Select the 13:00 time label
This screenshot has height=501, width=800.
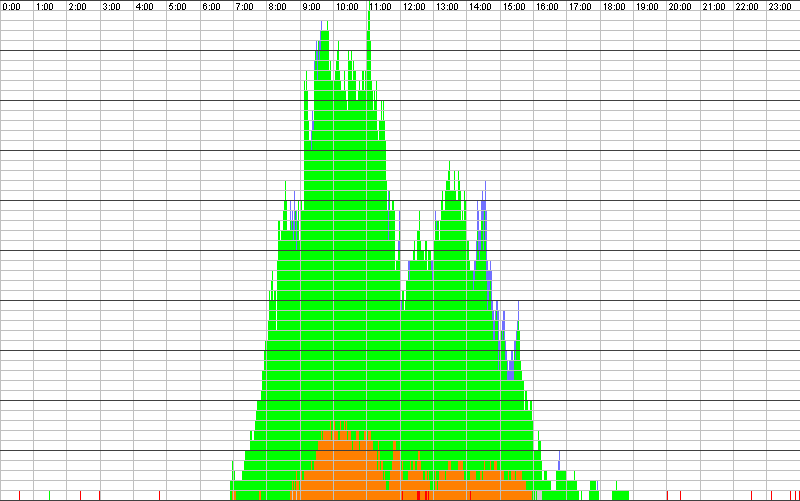coord(447,7)
